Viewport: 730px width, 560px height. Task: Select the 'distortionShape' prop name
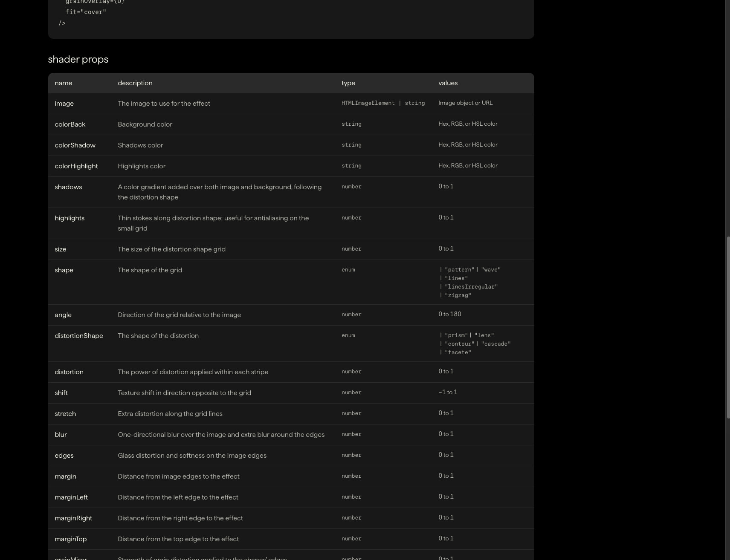click(78, 336)
